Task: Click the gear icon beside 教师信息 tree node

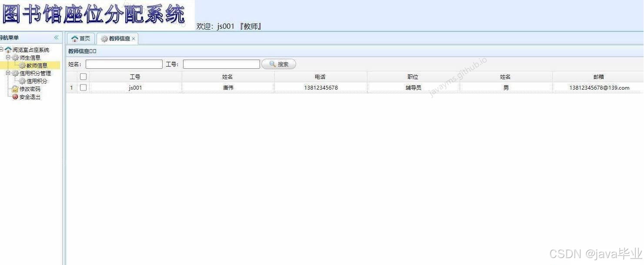Action: point(22,65)
